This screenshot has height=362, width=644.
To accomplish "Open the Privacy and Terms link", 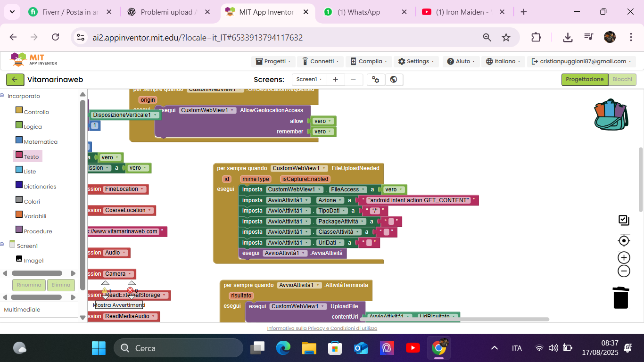I will point(322,328).
